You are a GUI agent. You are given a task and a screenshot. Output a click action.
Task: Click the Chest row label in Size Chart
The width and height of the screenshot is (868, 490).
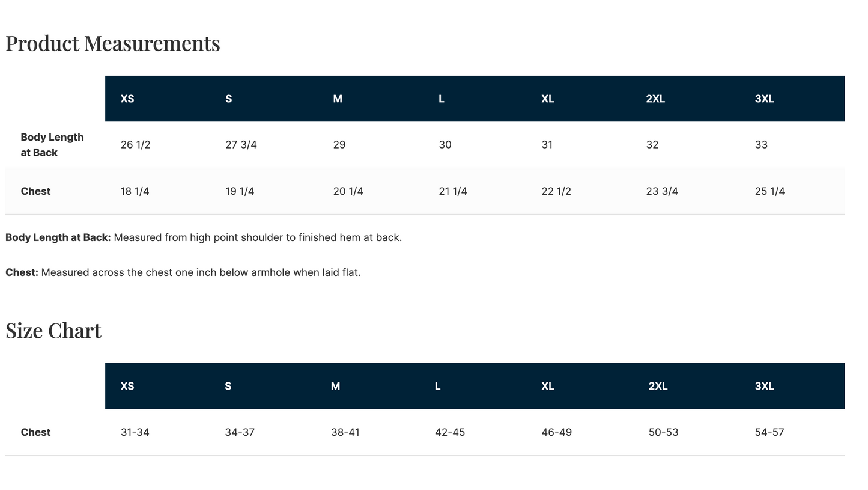coord(35,432)
